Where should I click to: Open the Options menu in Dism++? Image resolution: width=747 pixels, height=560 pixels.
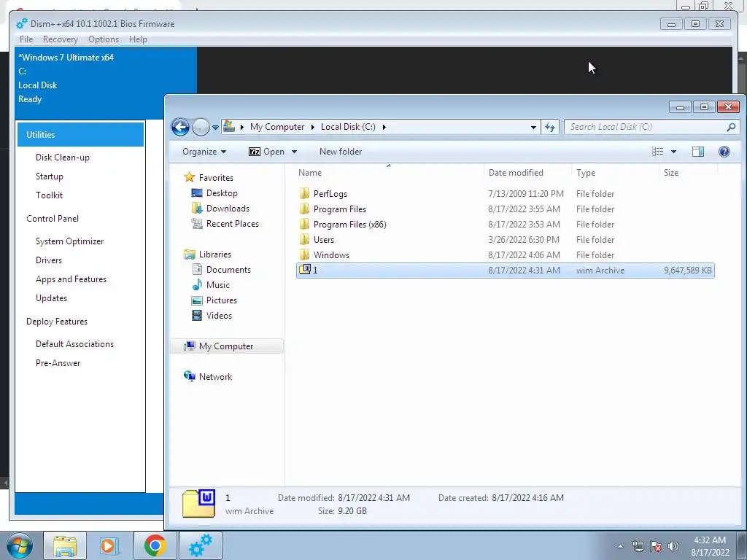tap(104, 39)
